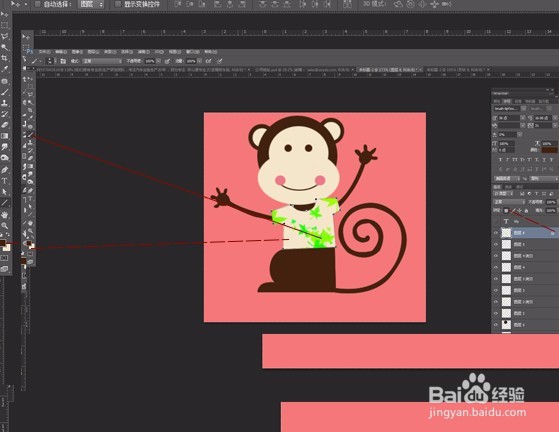Screen dimensions: 559x432
Task: Click Lock transparent pixels icon in Layers panel
Action: (x=506, y=211)
